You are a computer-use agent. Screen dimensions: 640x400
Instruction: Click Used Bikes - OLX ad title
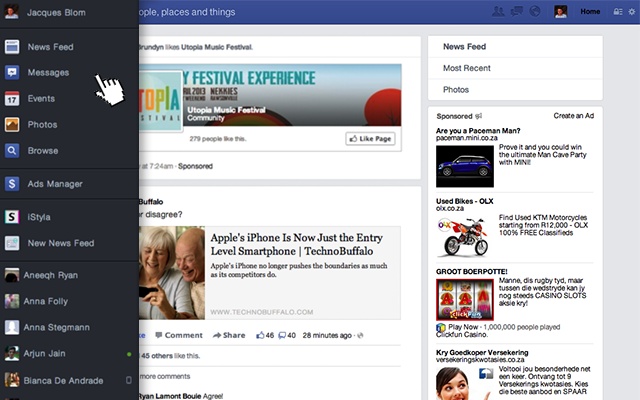(464, 201)
